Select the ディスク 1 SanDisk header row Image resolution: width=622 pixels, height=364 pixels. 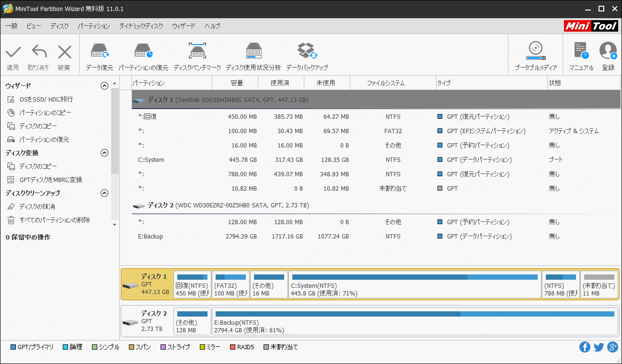tap(376, 100)
